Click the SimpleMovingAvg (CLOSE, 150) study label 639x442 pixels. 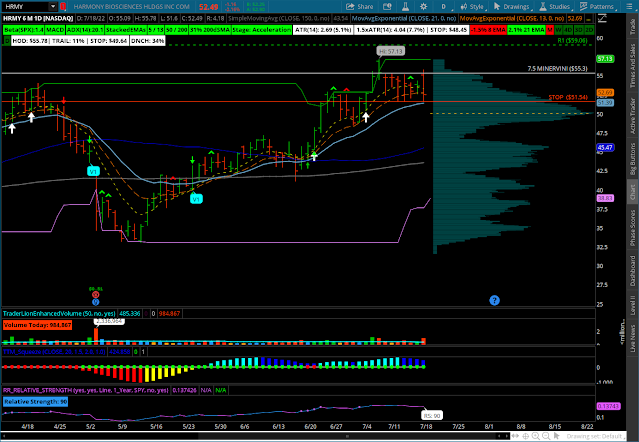[279, 18]
